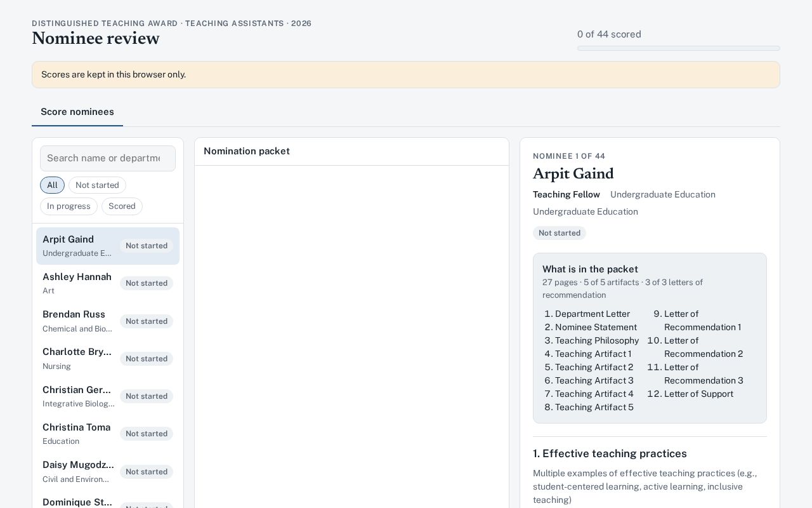Click the Nomination packet header

tap(247, 151)
